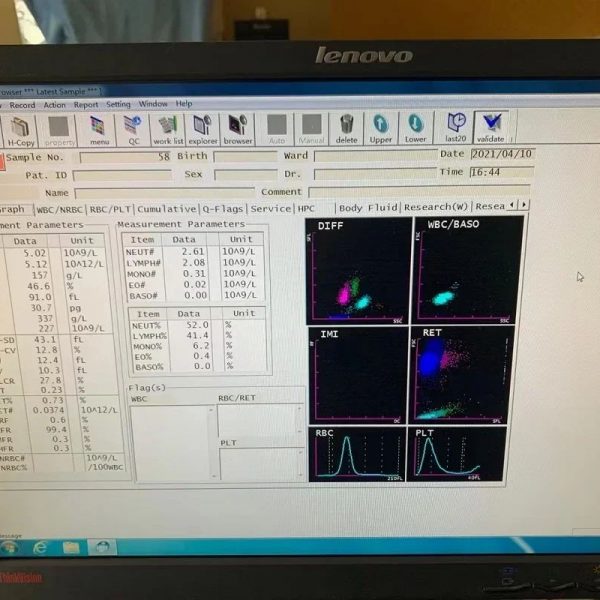Click the right tab scroll arrow
The height and width of the screenshot is (600, 600).
point(524,205)
